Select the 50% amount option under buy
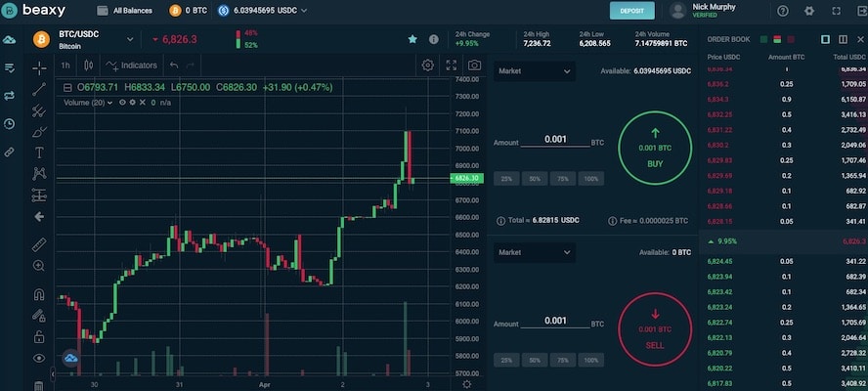Image resolution: width=868 pixels, height=391 pixels. point(534,179)
